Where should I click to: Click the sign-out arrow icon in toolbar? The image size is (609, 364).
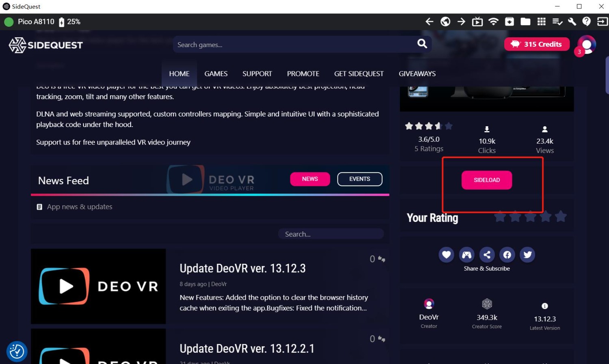(602, 22)
